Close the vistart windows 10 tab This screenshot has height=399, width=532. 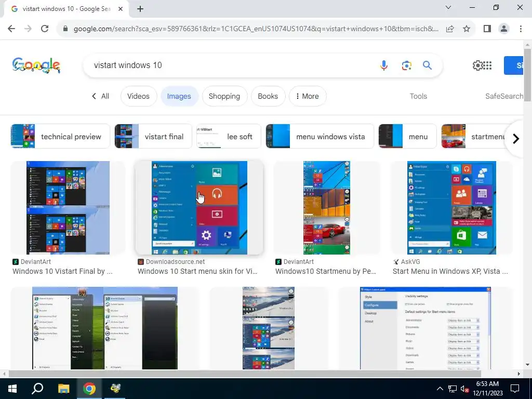click(121, 9)
